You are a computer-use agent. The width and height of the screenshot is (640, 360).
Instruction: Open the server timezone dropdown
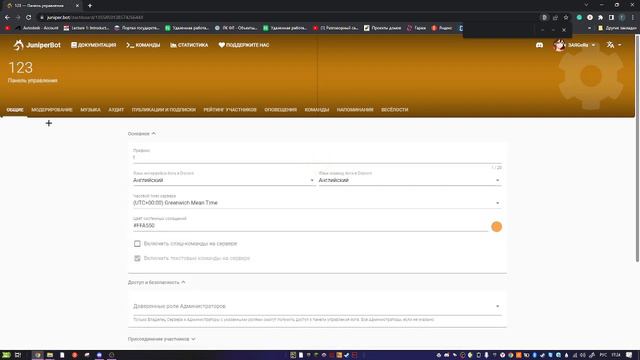click(317, 202)
